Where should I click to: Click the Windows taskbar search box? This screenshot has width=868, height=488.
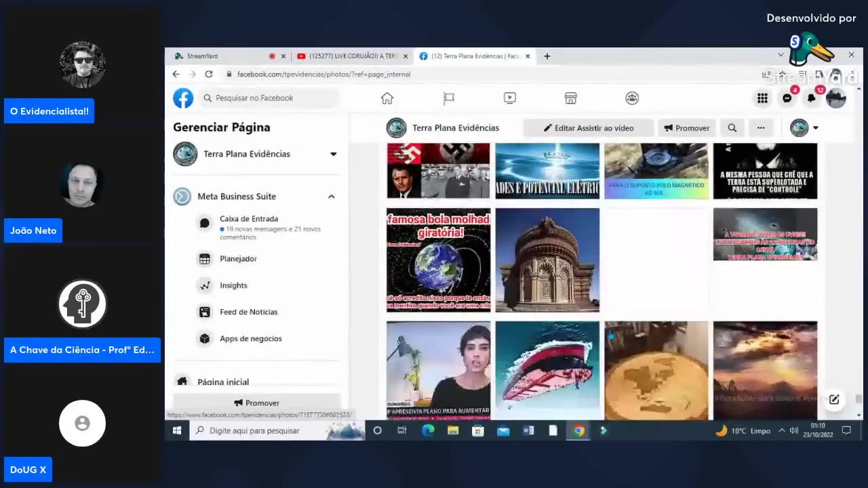pyautogui.click(x=277, y=430)
